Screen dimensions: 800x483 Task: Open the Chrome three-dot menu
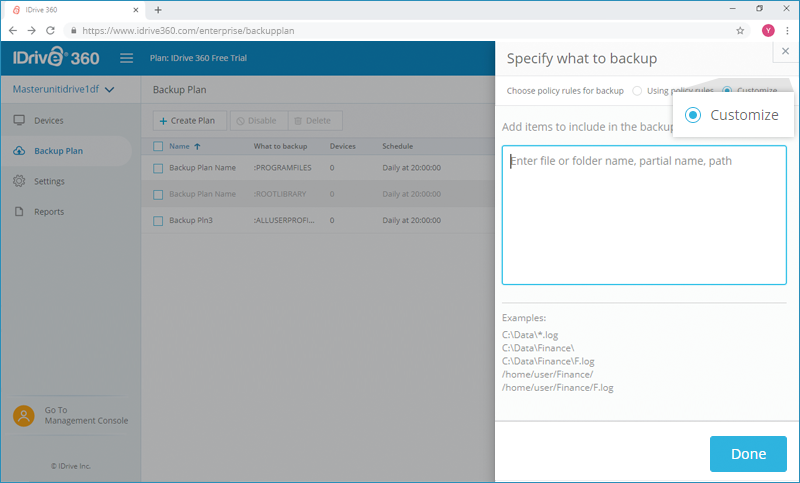[x=787, y=31]
